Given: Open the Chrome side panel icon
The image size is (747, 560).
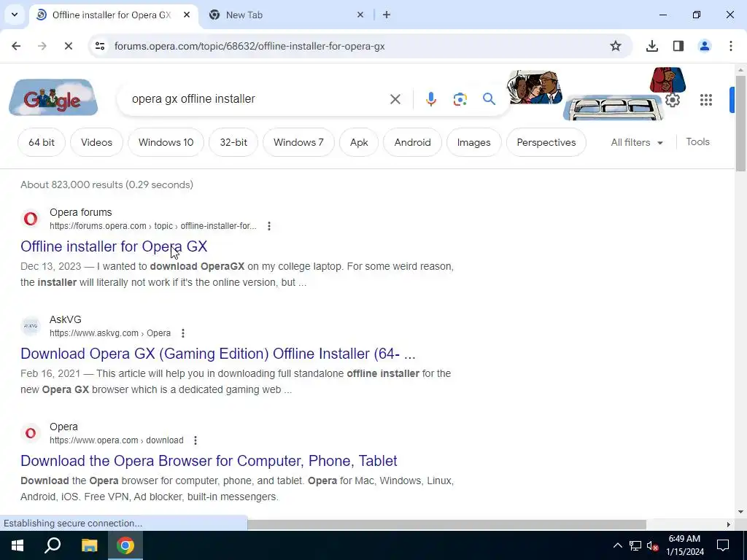Looking at the screenshot, I should 678,46.
